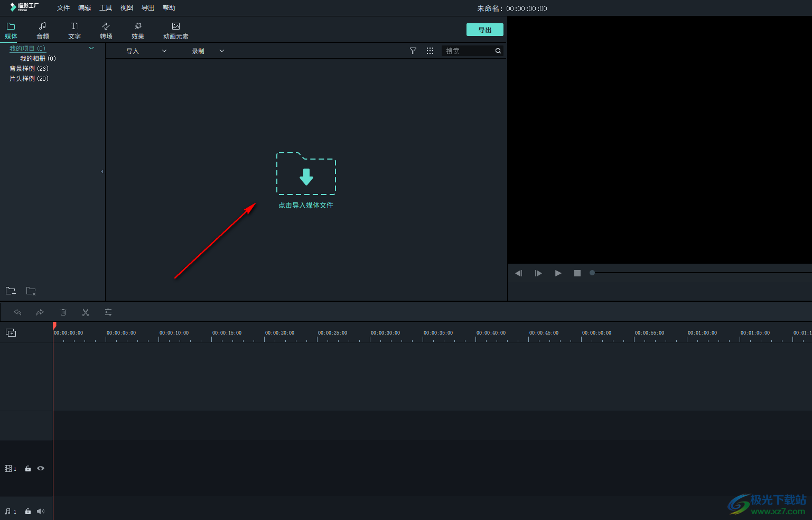
Task: Open the edit settings sliders icon
Action: coord(108,312)
